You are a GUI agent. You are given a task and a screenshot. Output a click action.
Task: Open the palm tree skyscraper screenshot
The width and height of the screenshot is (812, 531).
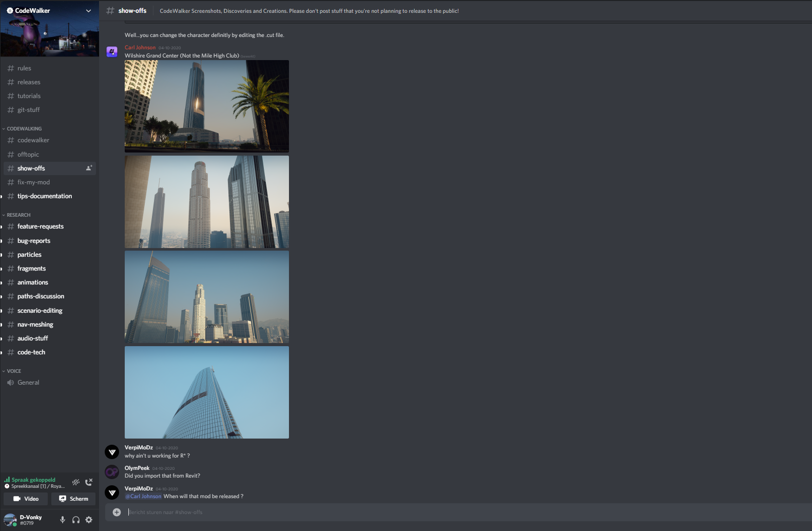[x=206, y=106]
